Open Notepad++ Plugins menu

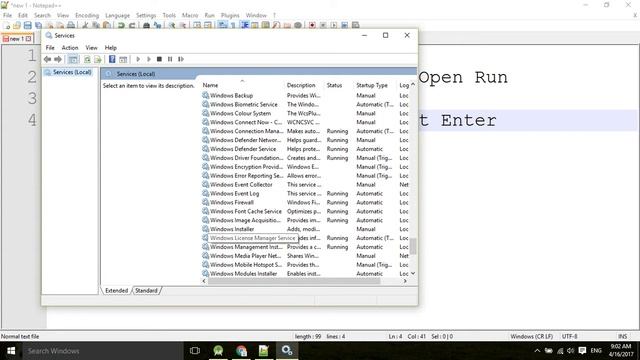pos(230,16)
